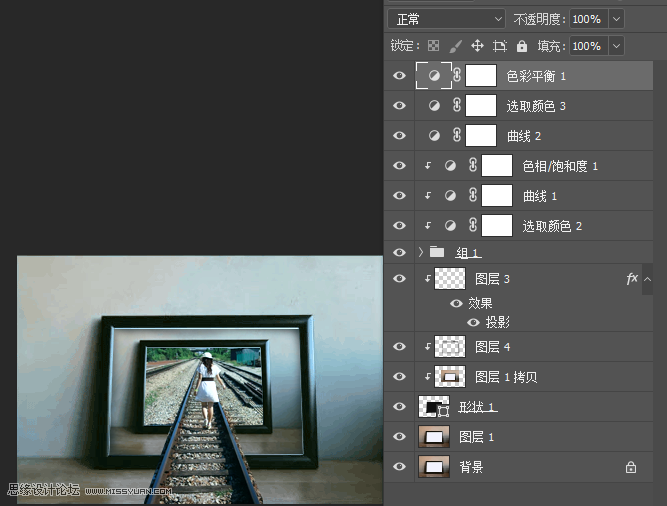Select the 形状 1 layer name
Screen dimensions: 667x506
tap(478, 407)
